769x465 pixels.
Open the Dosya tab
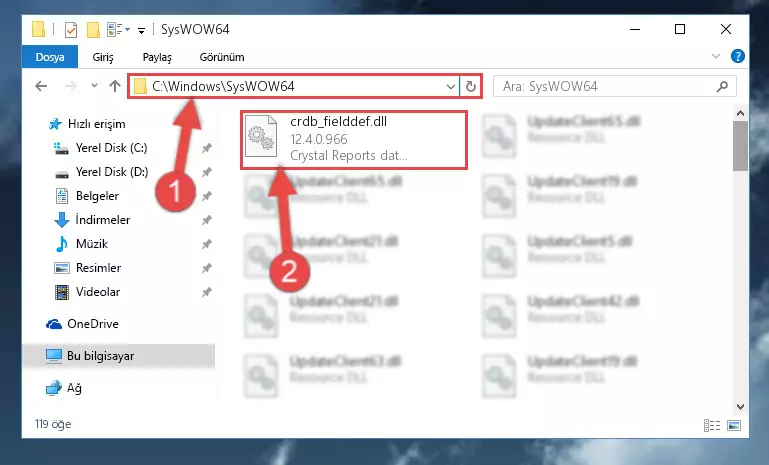[50, 57]
